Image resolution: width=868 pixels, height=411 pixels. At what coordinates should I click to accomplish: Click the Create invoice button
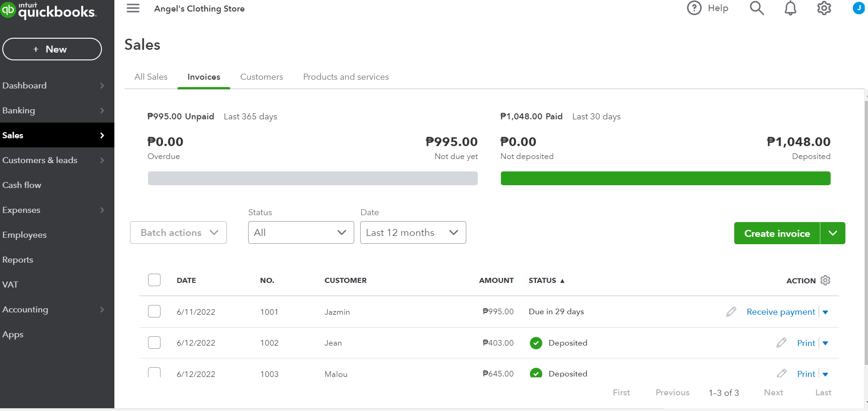tap(777, 233)
